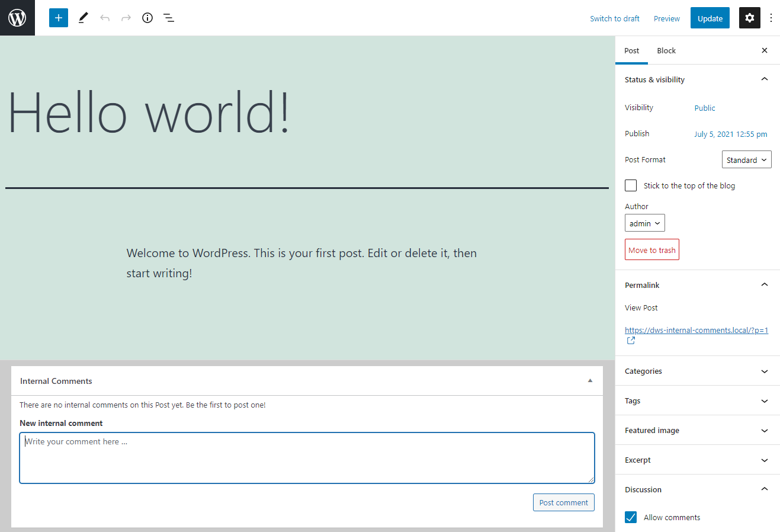
Task: Toggle the Settings gear sidebar
Action: [x=750, y=18]
